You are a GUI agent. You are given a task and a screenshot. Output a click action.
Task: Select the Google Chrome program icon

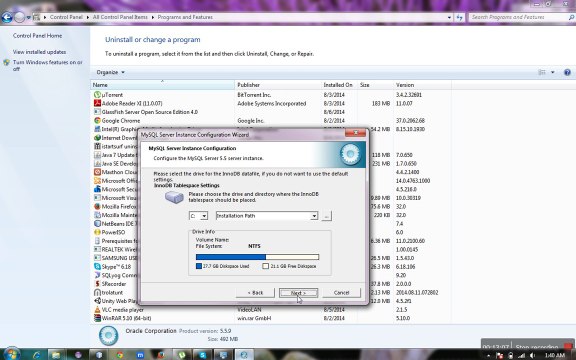tap(97, 120)
